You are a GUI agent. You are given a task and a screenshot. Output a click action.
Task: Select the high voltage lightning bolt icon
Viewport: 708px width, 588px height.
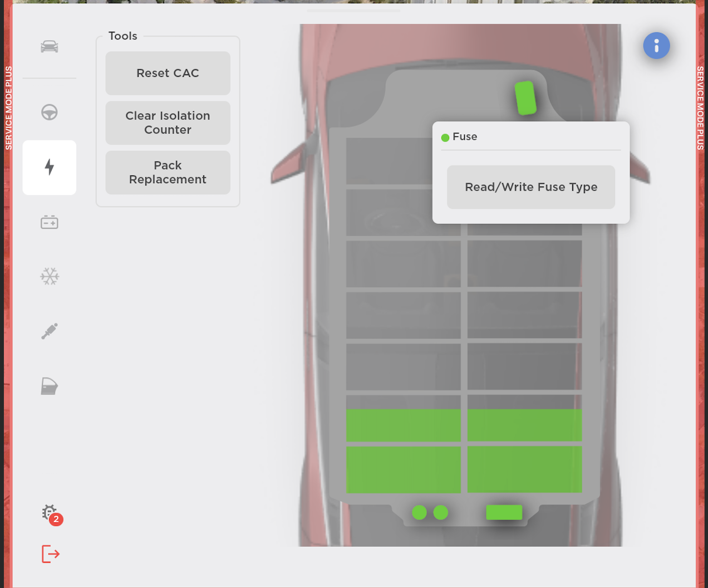point(50,167)
